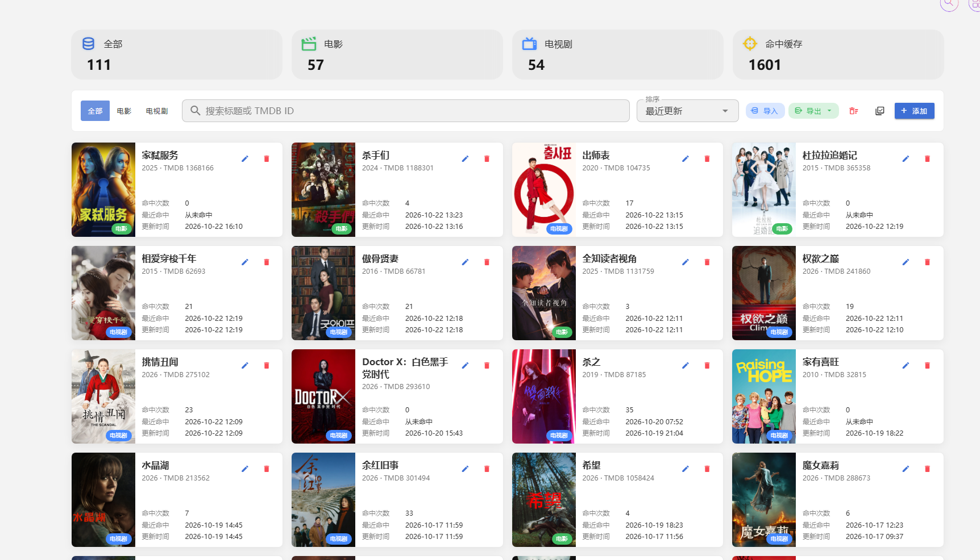This screenshot has height=560, width=980.
Task: Delete the 魔女嘉莉 entry
Action: [x=927, y=469]
